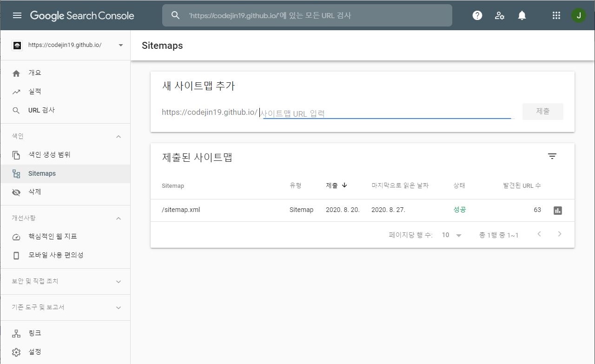Open the hamburger main menu
The height and width of the screenshot is (364, 595).
pyautogui.click(x=17, y=15)
